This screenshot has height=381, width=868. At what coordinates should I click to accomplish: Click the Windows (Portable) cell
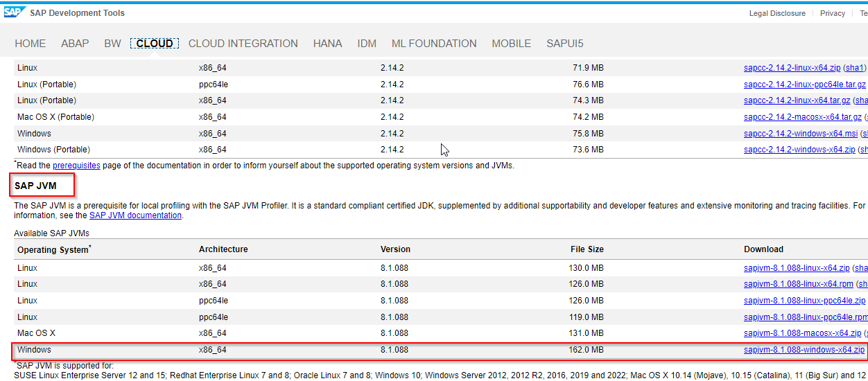pyautogui.click(x=53, y=150)
